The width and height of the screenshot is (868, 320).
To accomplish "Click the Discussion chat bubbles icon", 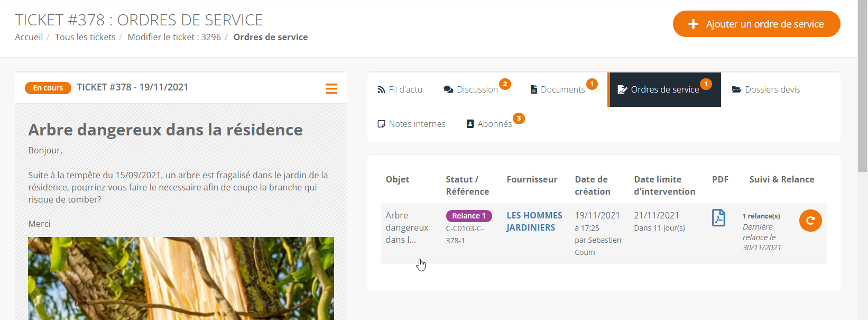I will click(448, 90).
